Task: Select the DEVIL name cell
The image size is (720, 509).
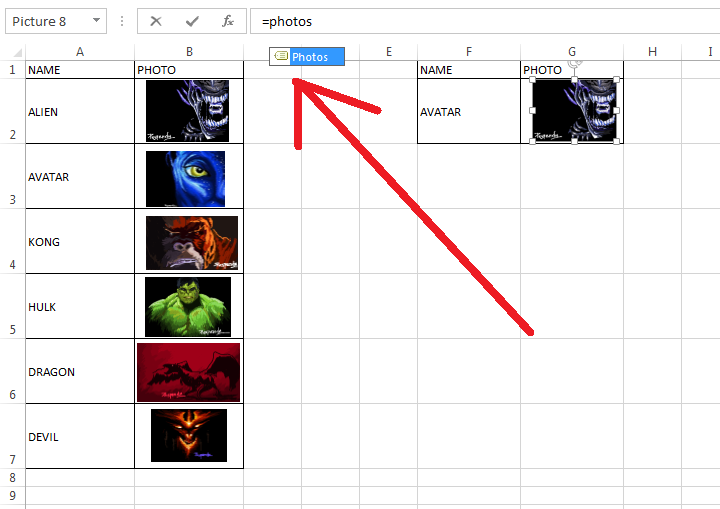Action: (x=80, y=436)
